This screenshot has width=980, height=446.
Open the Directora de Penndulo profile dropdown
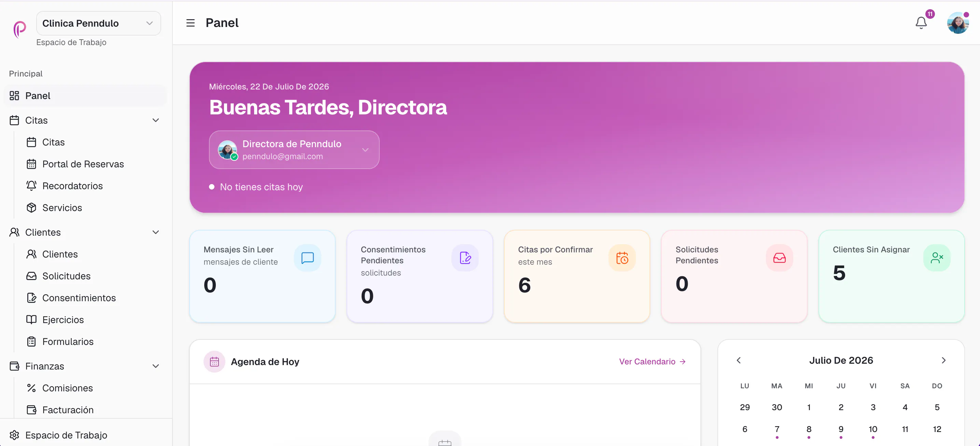click(294, 150)
